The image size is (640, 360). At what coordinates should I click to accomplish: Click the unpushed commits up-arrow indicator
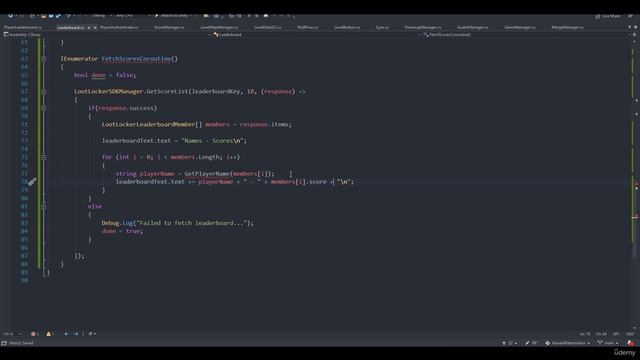[509, 343]
